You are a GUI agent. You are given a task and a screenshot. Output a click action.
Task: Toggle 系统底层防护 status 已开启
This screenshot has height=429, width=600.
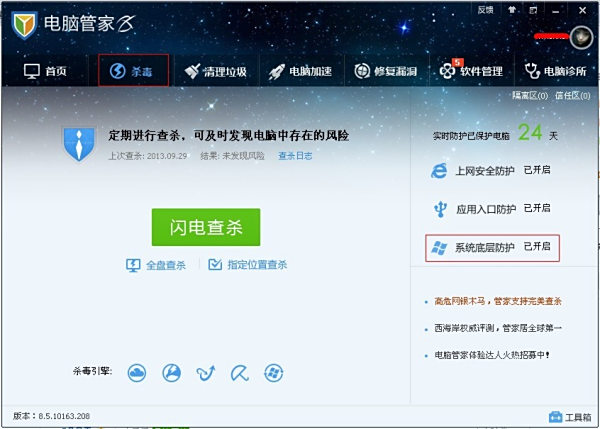pyautogui.click(x=537, y=247)
